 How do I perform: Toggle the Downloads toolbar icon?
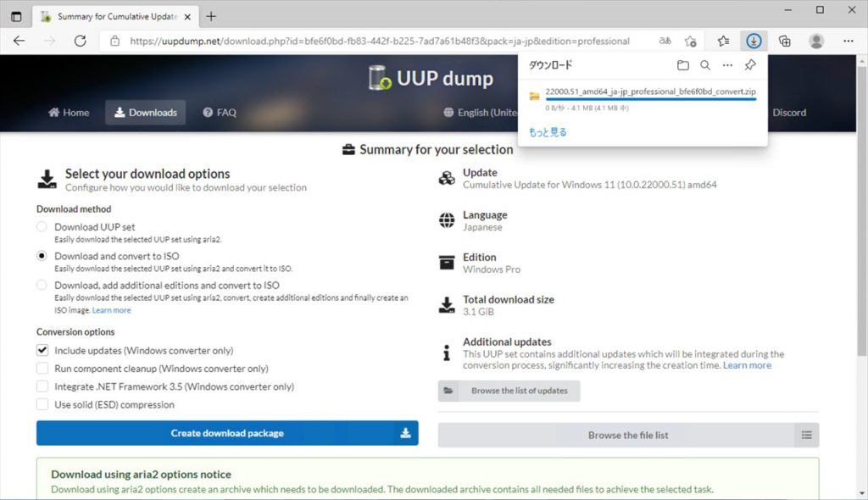click(754, 41)
